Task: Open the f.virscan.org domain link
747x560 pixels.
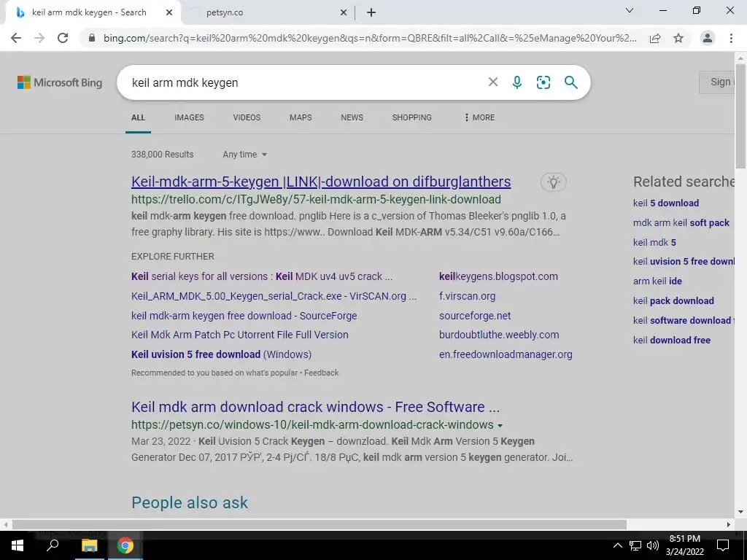Action: click(468, 296)
